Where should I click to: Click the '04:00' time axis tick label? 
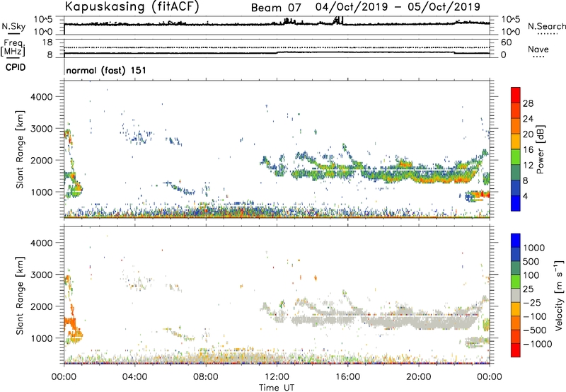[x=134, y=377]
